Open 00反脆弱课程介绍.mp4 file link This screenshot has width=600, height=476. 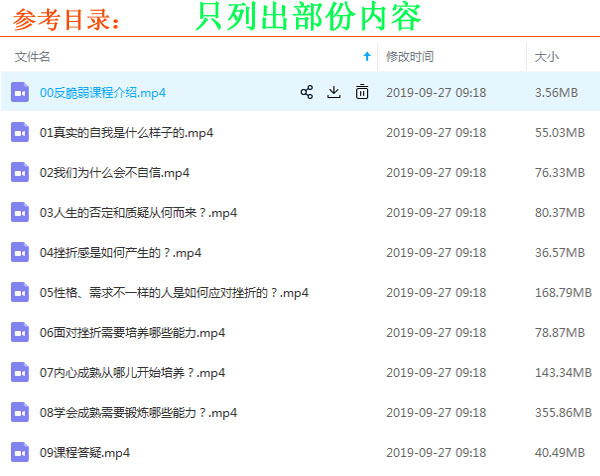pos(102,92)
